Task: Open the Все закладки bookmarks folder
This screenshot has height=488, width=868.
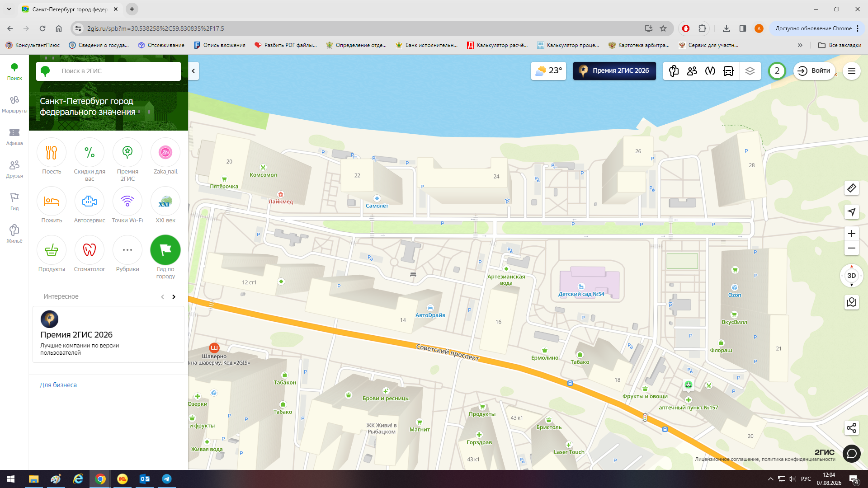Action: click(840, 45)
